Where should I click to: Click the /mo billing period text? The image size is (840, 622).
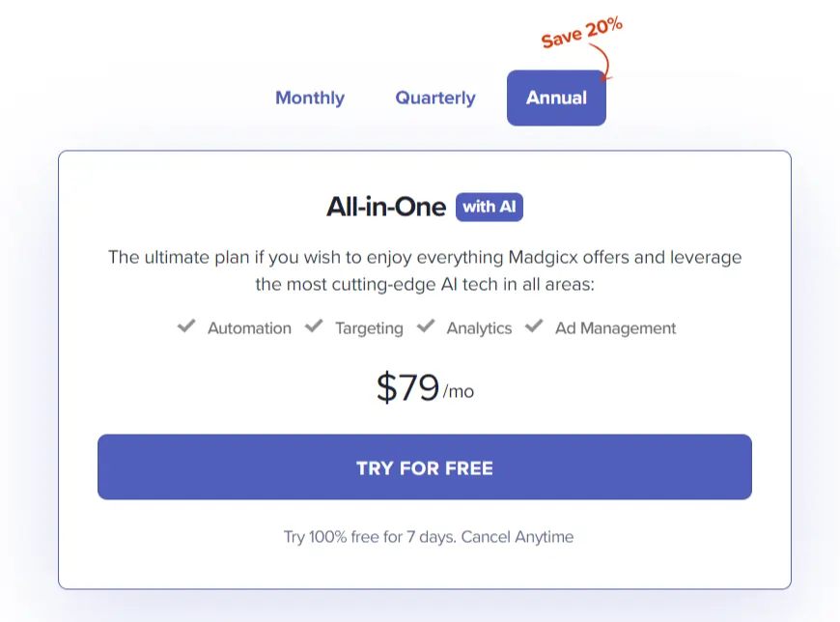coord(459,391)
